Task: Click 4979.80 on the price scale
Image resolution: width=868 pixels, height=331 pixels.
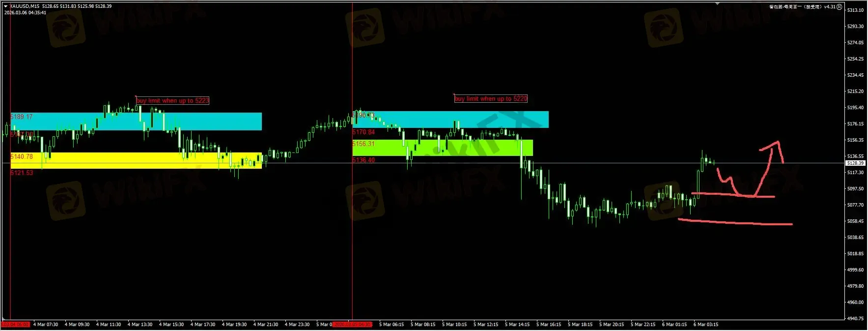Action: (x=855, y=286)
